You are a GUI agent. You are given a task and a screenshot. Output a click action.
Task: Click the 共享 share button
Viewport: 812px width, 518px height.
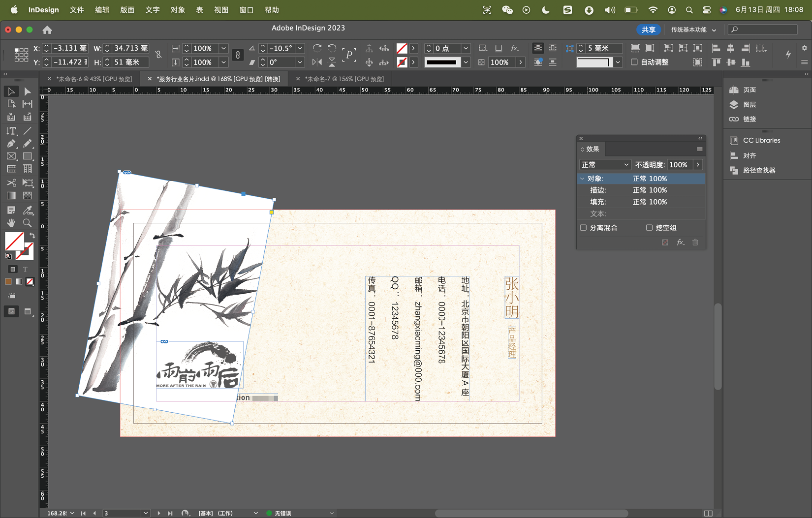(x=648, y=30)
